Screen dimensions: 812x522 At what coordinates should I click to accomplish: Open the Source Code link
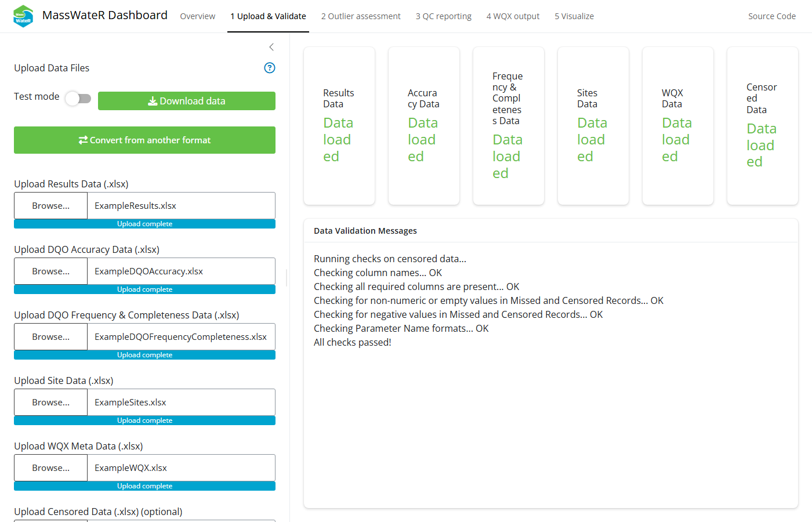point(771,16)
